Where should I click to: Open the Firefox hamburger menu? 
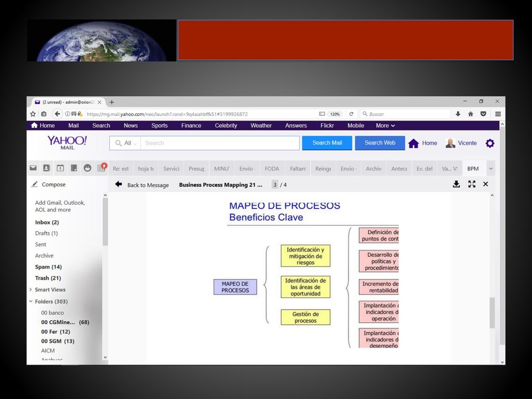click(x=498, y=114)
